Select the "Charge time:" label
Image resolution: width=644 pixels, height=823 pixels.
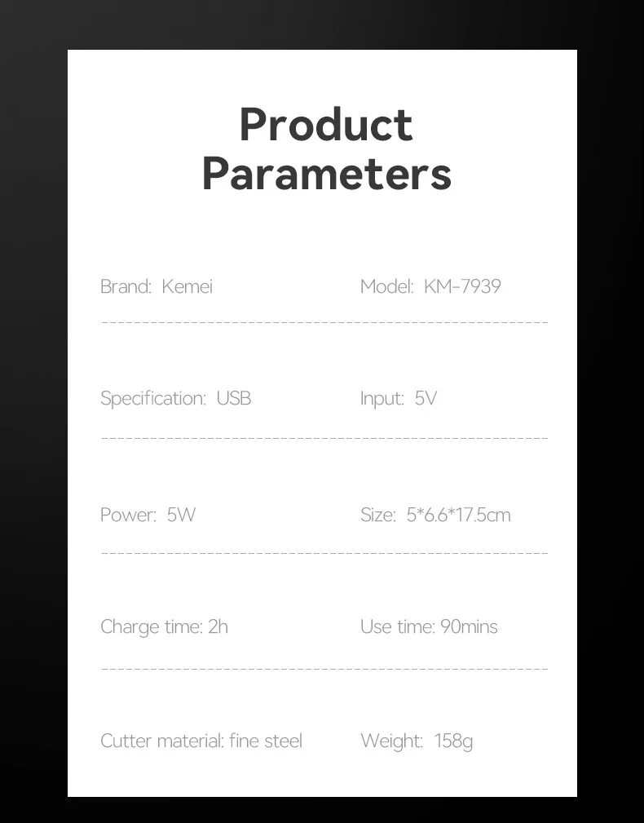coord(151,627)
